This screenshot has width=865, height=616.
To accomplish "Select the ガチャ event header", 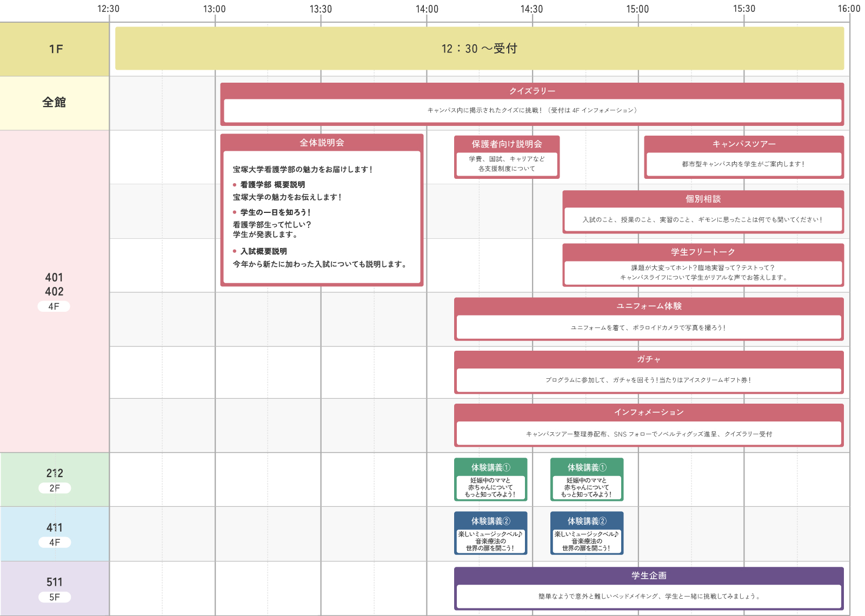I will tap(649, 359).
